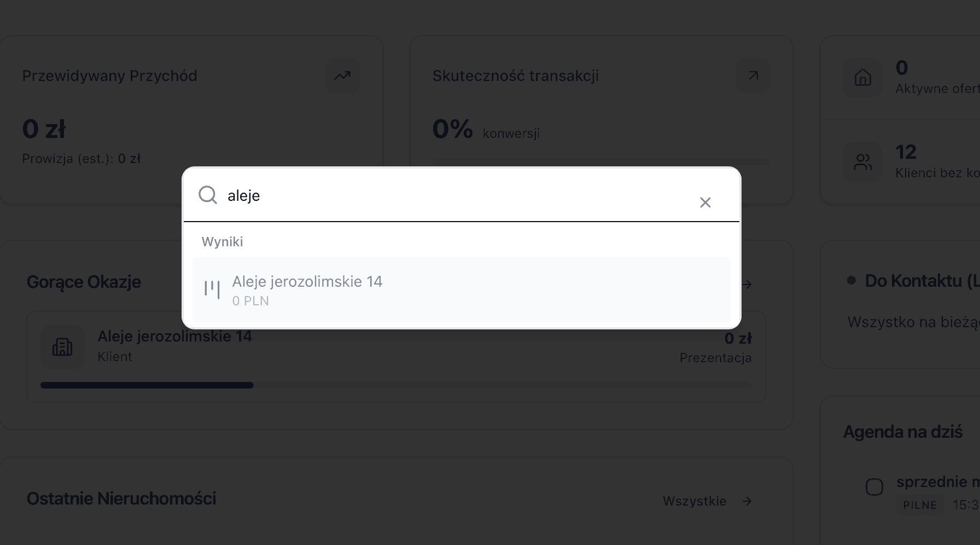This screenshot has width=980, height=545.
Task: Click the bars icon beside the search result
Action: (212, 289)
